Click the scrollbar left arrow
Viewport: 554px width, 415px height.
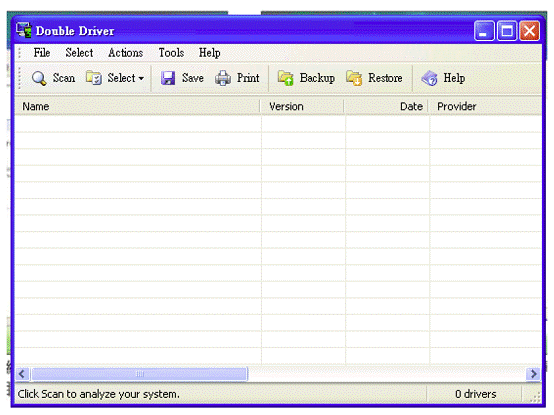(22, 374)
